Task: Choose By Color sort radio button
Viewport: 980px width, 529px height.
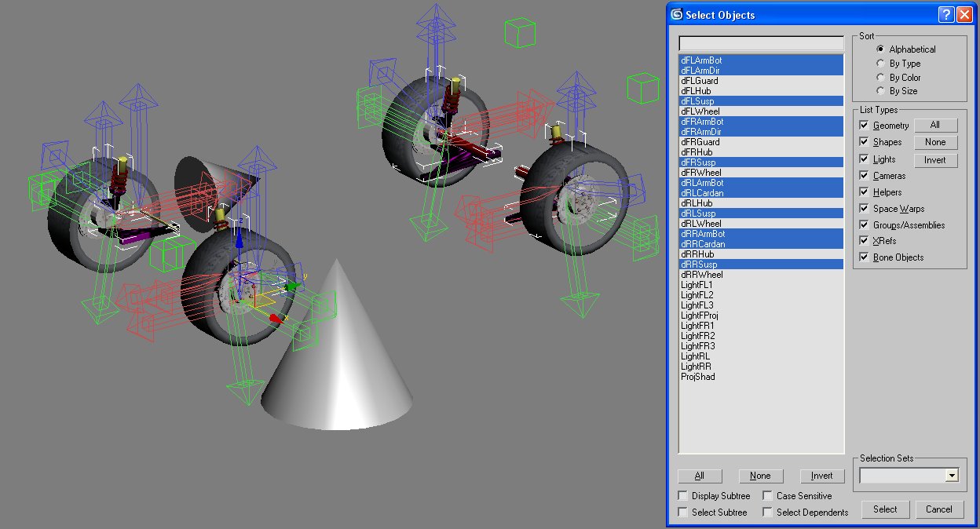Action: [x=881, y=78]
